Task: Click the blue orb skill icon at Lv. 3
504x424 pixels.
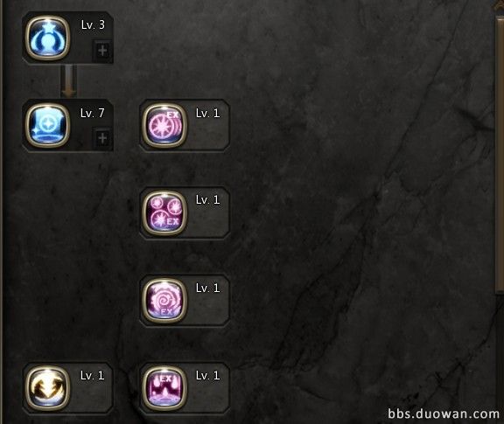Action: tap(47, 38)
